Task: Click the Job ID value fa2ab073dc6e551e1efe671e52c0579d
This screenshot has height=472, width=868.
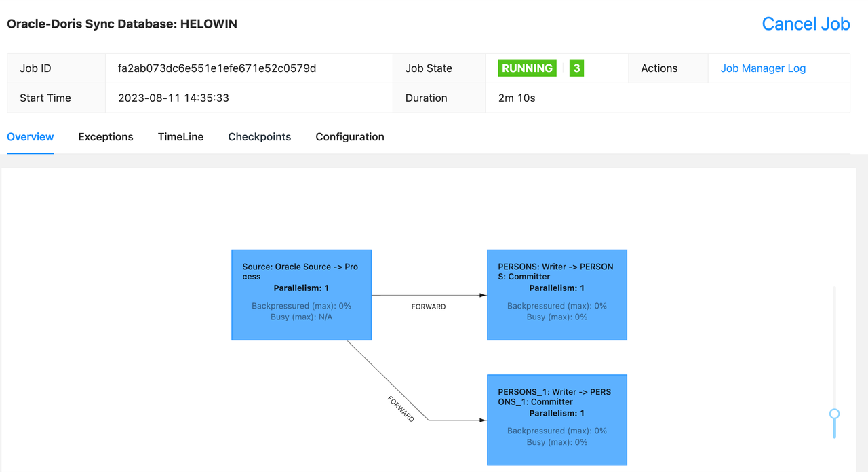Action: [217, 68]
